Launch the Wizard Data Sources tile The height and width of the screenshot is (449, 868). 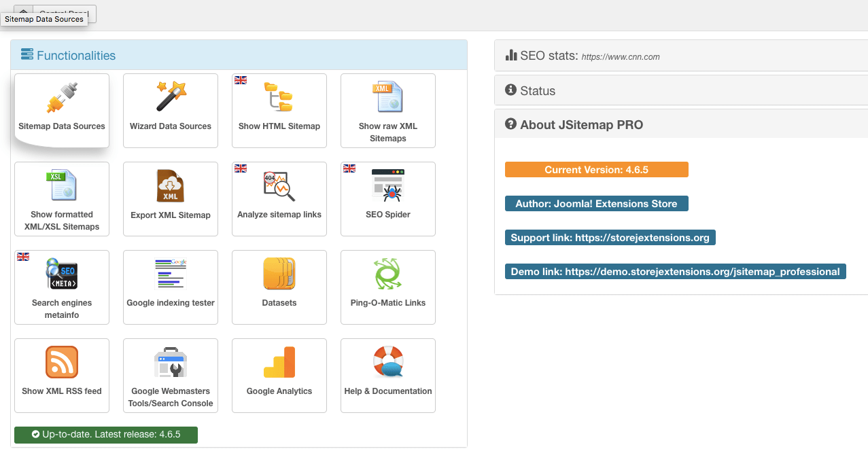tap(171, 111)
